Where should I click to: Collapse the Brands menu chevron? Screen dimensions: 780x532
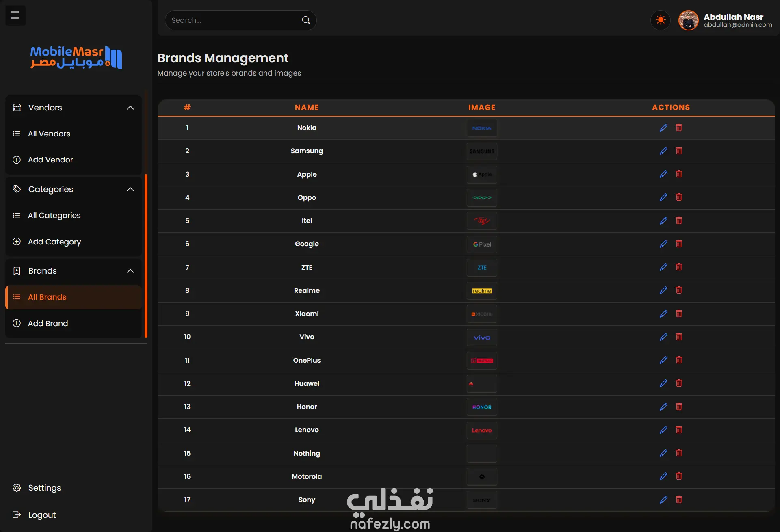point(130,271)
